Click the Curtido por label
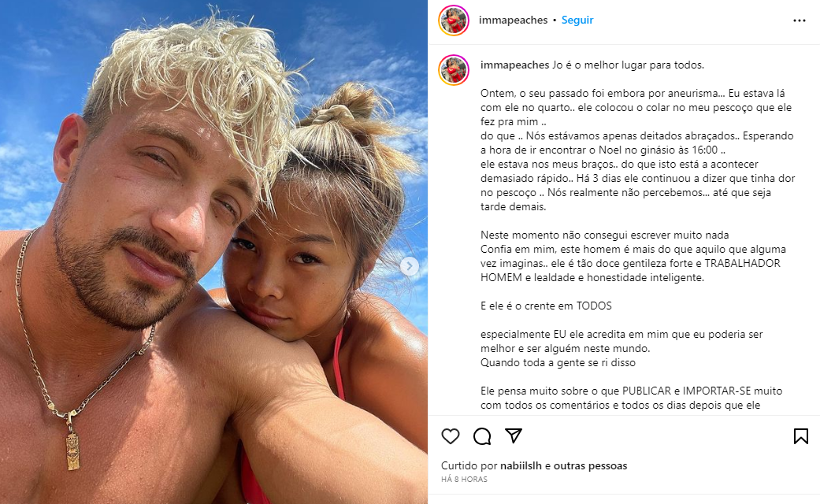 click(469, 465)
